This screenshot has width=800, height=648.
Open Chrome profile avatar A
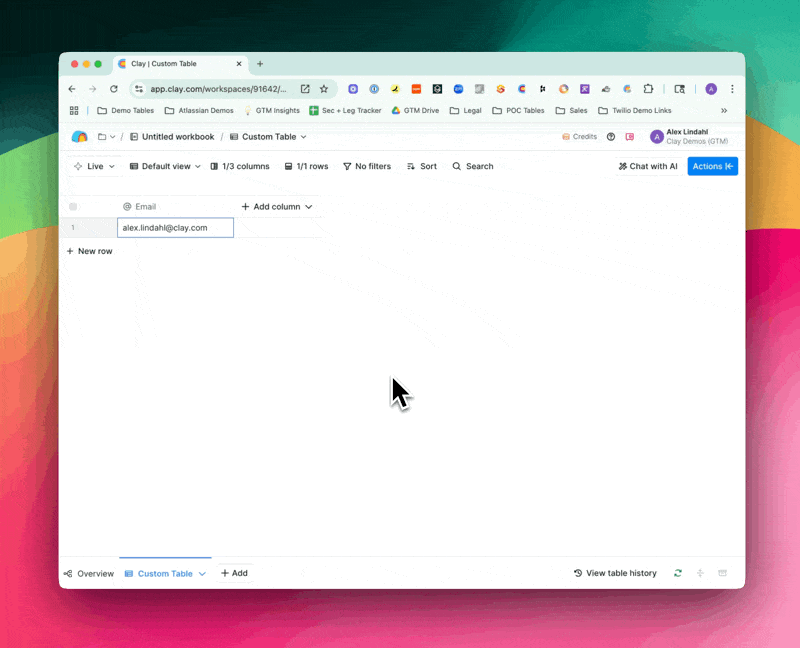click(711, 89)
